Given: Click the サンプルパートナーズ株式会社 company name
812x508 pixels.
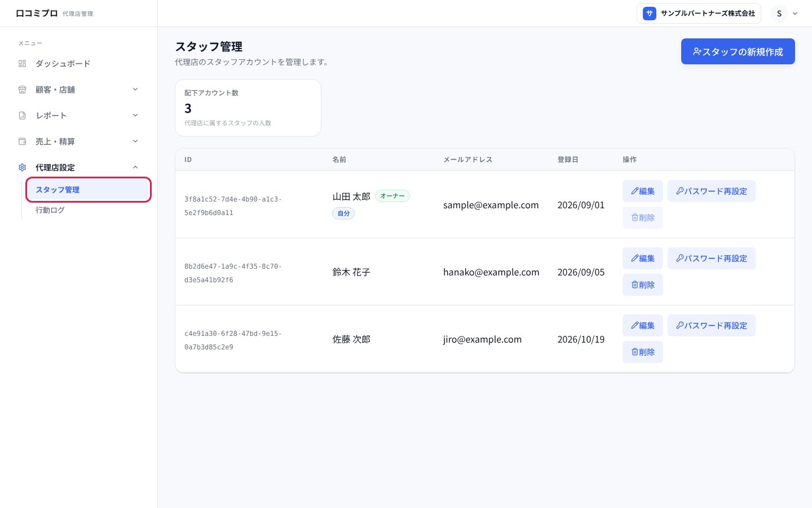Looking at the screenshot, I should [708, 14].
